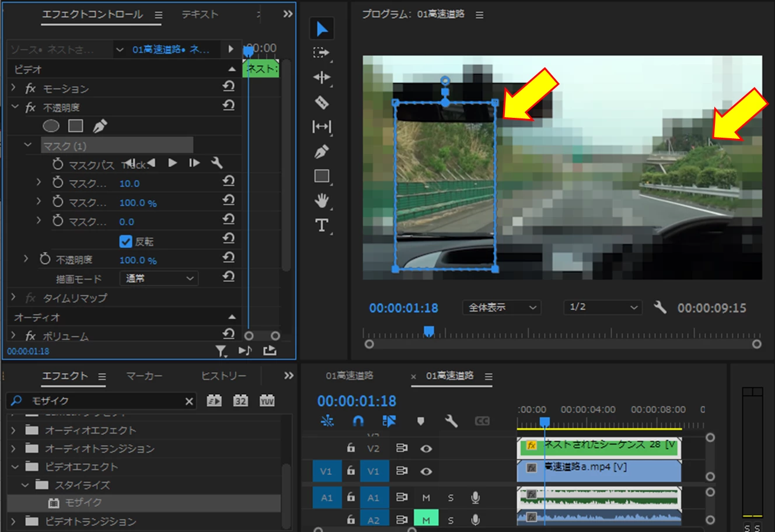The height and width of the screenshot is (532, 775).
Task: Select the Hand tool
Action: click(322, 201)
